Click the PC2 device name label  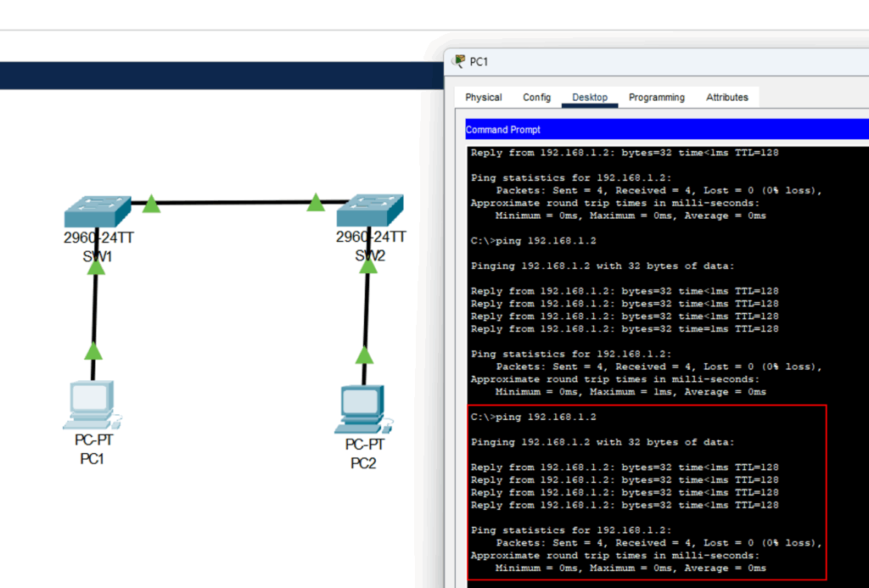point(363,463)
